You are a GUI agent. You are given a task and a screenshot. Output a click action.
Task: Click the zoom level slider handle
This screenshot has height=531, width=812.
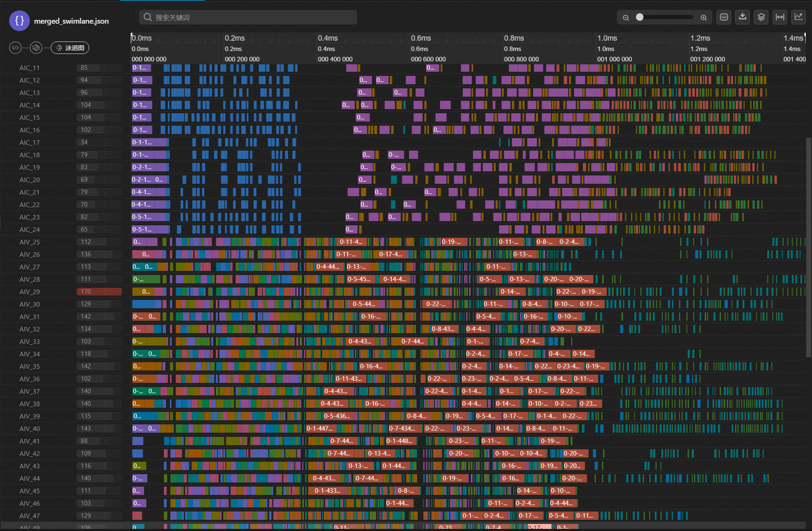pyautogui.click(x=640, y=17)
